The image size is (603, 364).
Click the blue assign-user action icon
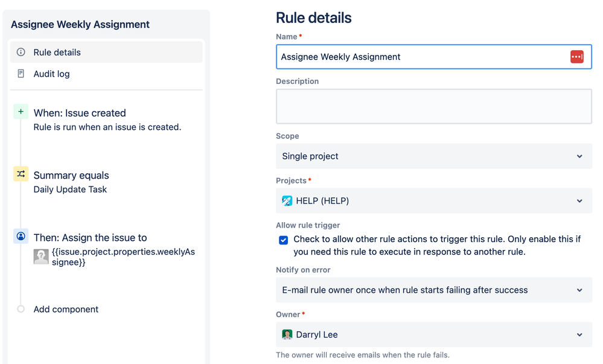pyautogui.click(x=21, y=237)
